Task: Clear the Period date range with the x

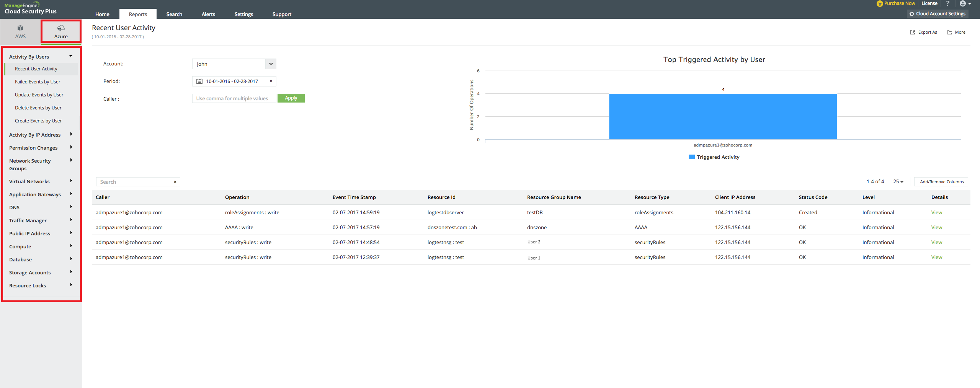Action: tap(271, 81)
